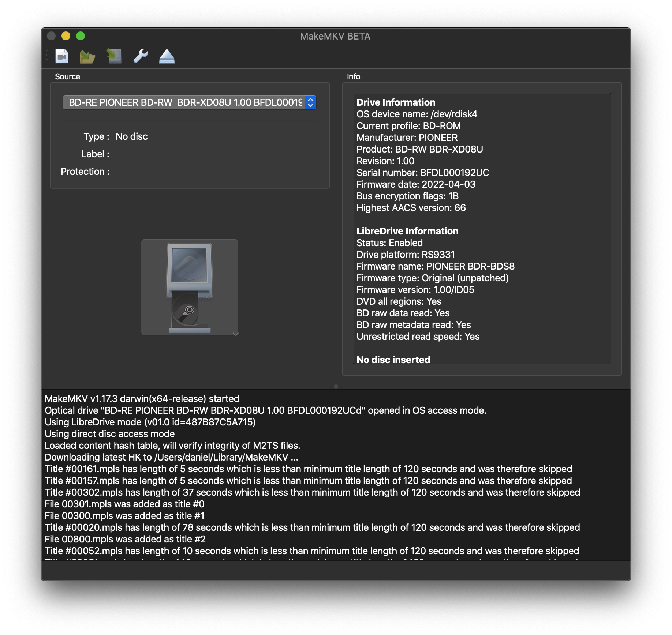Click log line about Title #00020.mpls skipped
This screenshot has height=635, width=672.
pyautogui.click(x=312, y=527)
